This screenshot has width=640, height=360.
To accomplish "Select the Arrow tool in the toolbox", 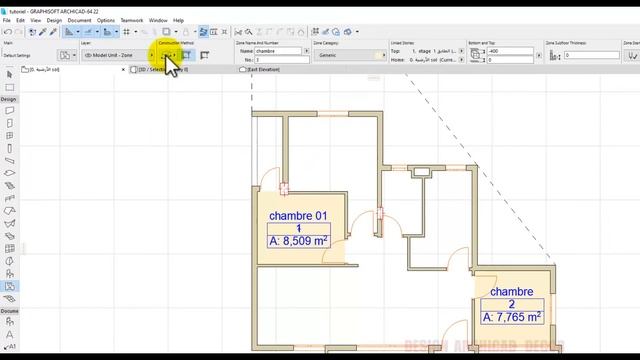I will pyautogui.click(x=9, y=75).
